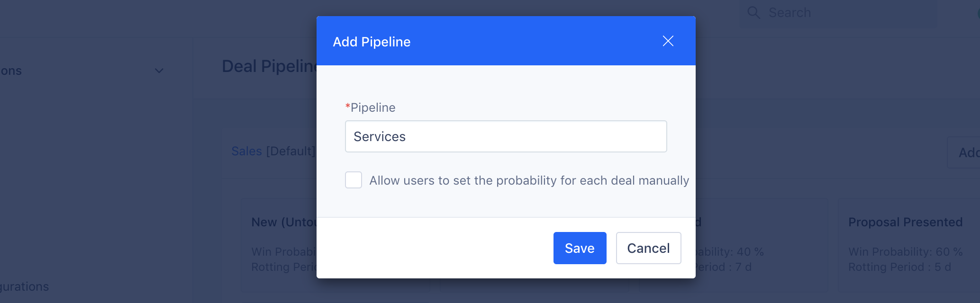Click the magnifier icon in search bar
The image size is (980, 303).
coord(753,13)
